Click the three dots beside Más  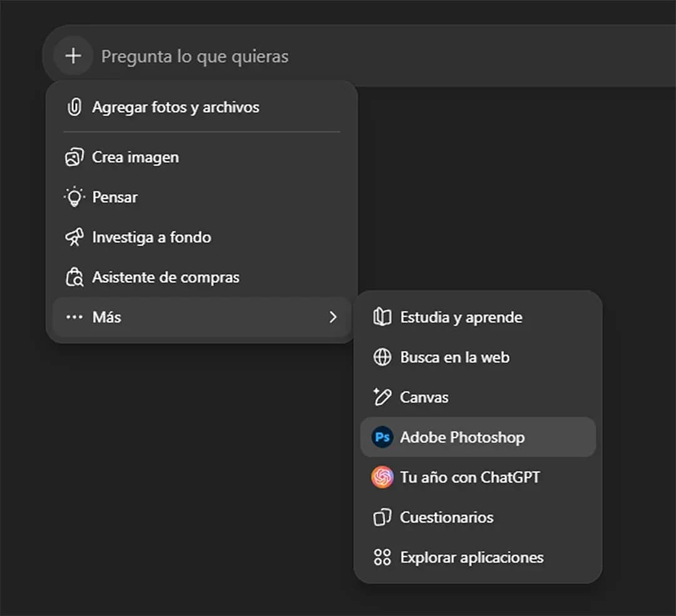[74, 317]
